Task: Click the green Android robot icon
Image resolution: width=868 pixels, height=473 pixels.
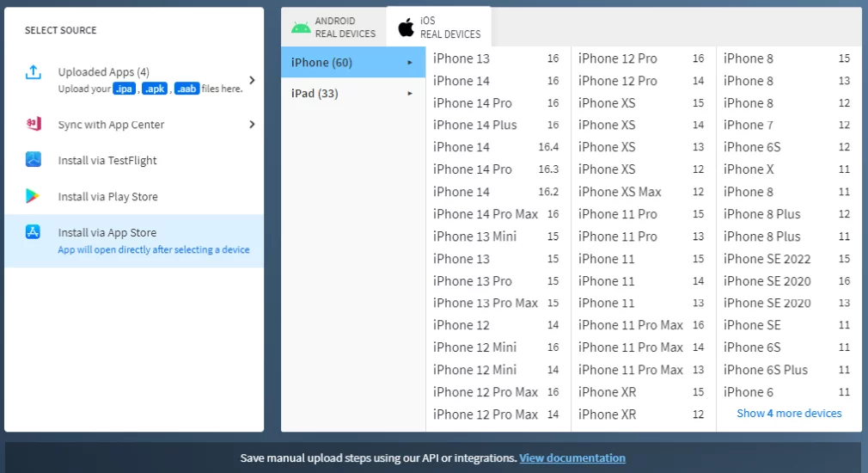Action: (301, 28)
